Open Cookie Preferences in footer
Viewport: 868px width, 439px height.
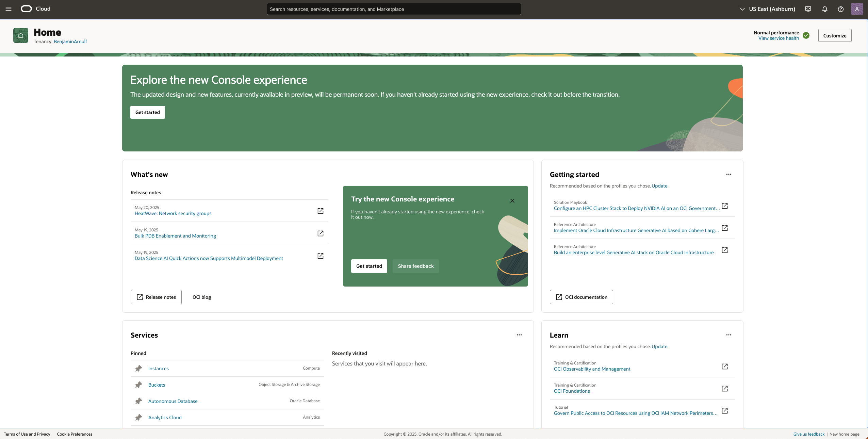coord(75,434)
